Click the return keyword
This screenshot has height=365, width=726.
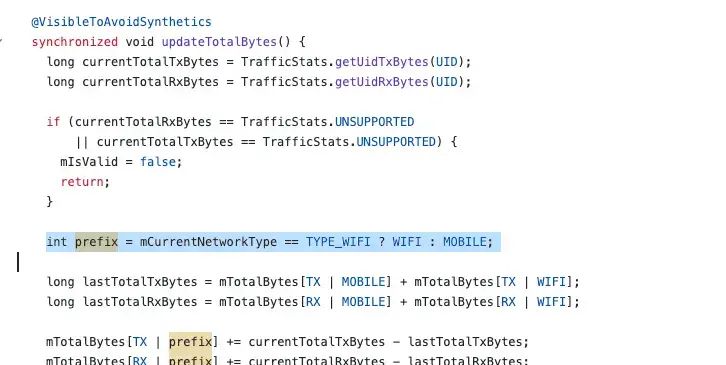click(x=82, y=182)
